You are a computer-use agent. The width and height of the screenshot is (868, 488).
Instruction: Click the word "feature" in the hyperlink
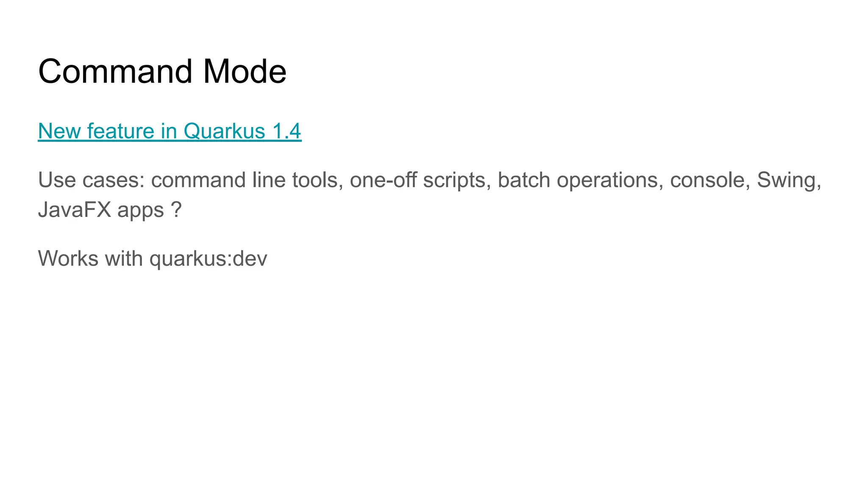click(120, 131)
